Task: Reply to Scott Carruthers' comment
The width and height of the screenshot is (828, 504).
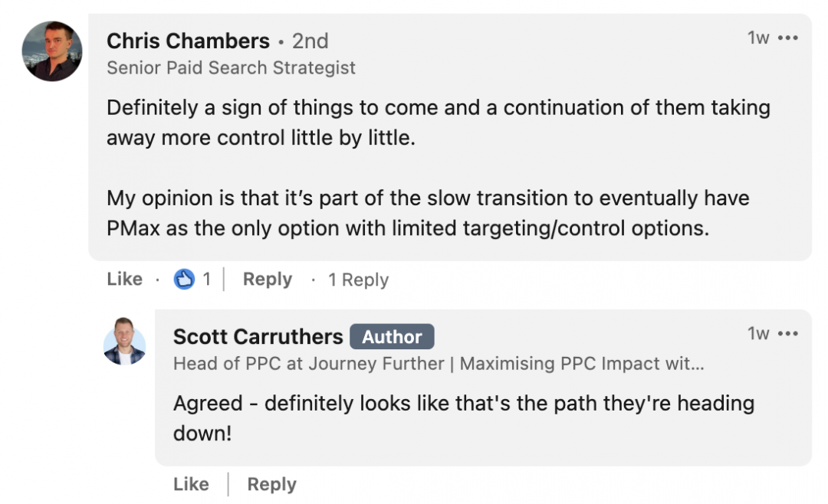Action: pyautogui.click(x=272, y=485)
